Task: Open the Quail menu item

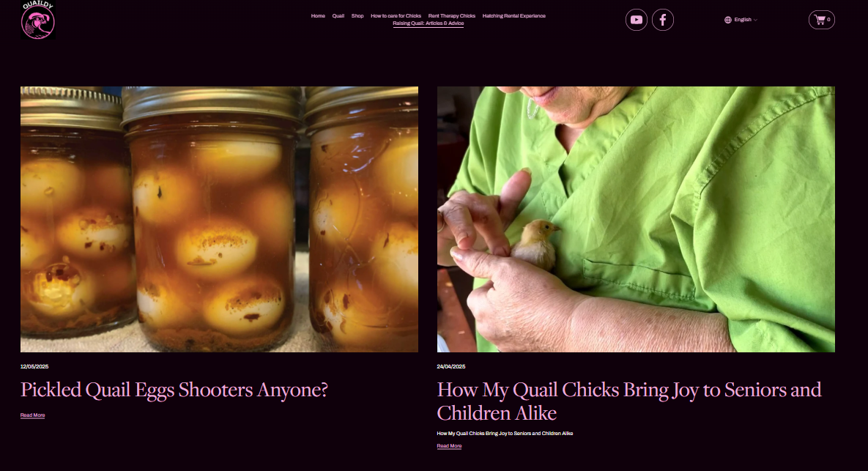Action: click(338, 16)
